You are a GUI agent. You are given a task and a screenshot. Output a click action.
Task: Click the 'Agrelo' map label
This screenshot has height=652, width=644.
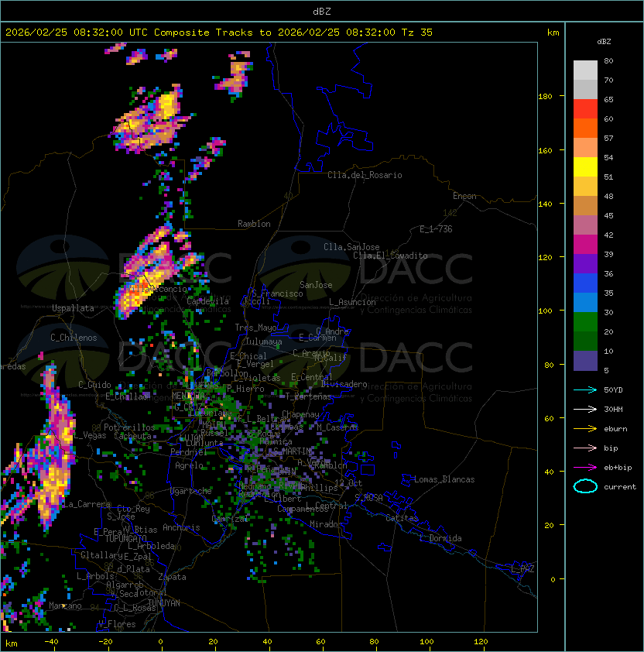(x=189, y=465)
